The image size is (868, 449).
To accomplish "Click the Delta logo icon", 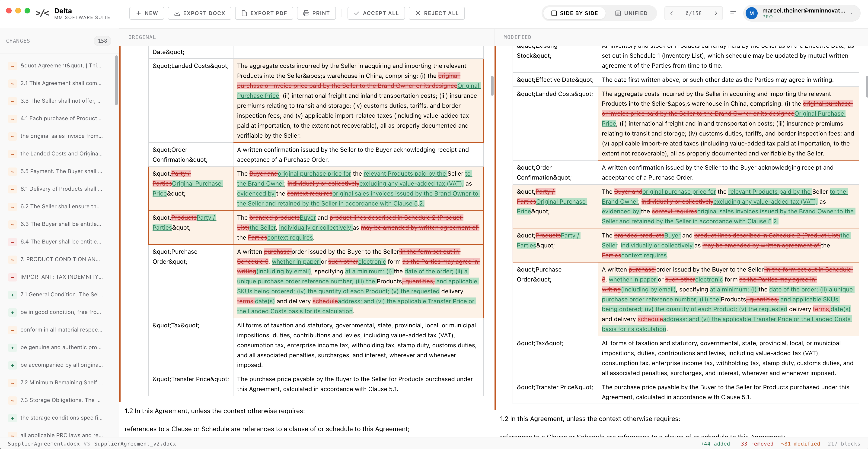I will [x=42, y=13].
